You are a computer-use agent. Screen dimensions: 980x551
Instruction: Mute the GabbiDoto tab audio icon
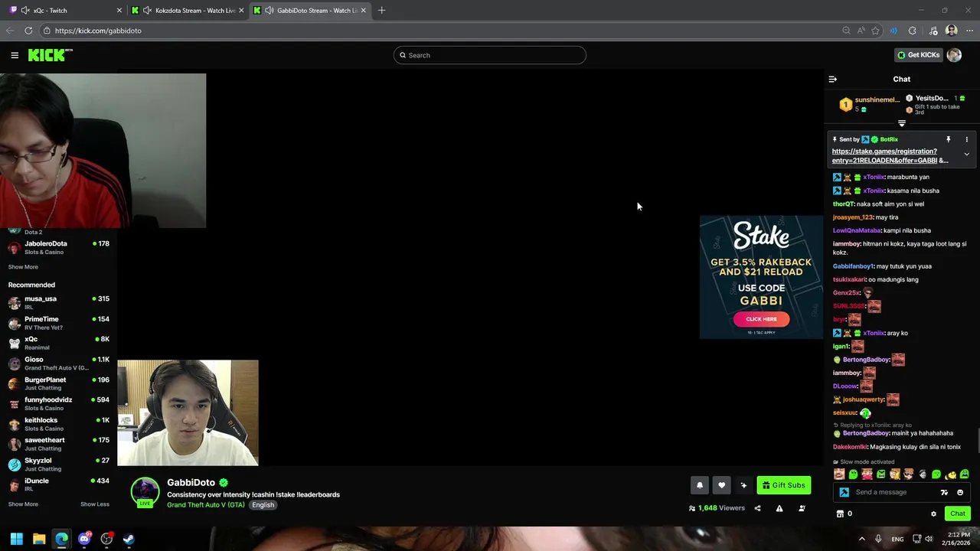[269, 10]
